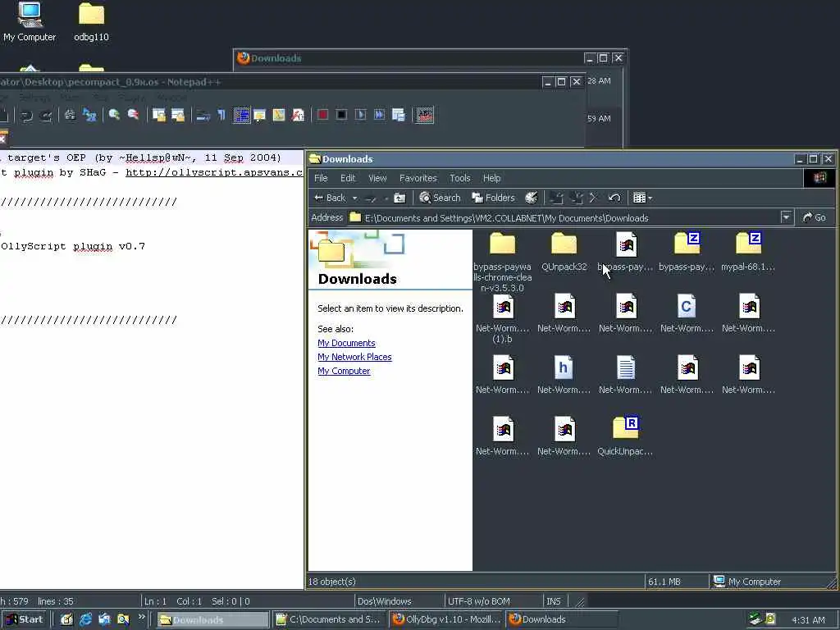
Task: Click the ollyscript.apsvans URL in Notepad++
Action: tap(214, 172)
